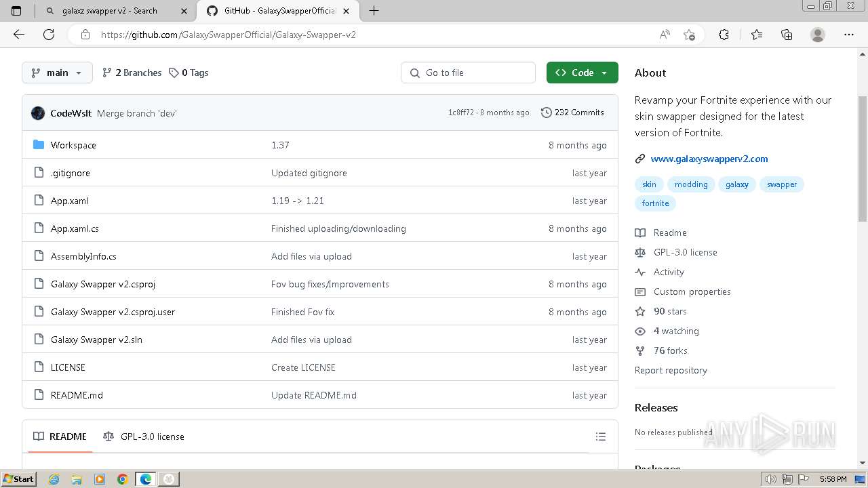The width and height of the screenshot is (868, 488).
Task: Open a new tab with plus button
Action: pyautogui.click(x=374, y=11)
